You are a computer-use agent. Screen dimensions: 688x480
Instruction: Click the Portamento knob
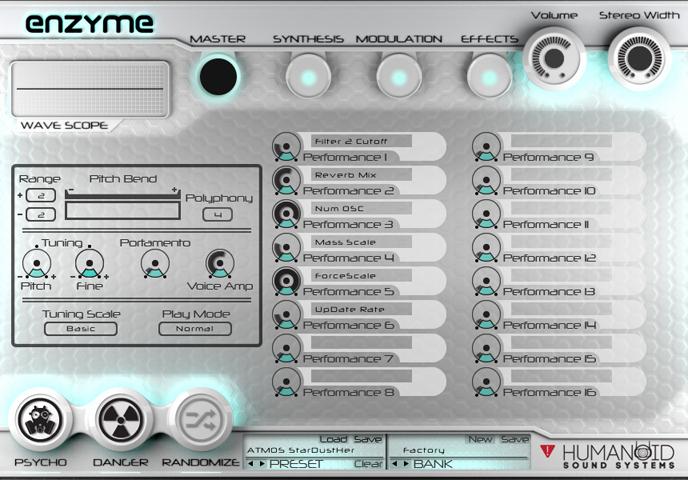(x=155, y=264)
